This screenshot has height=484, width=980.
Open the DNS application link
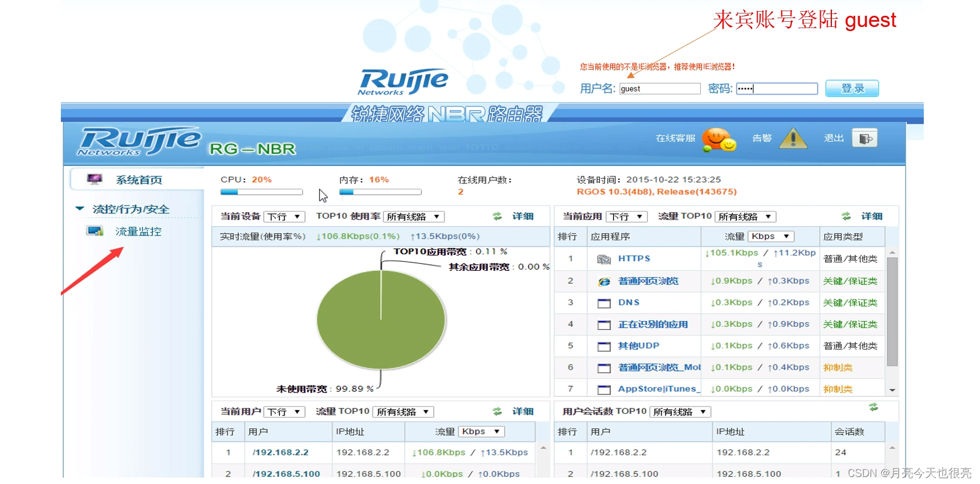629,302
